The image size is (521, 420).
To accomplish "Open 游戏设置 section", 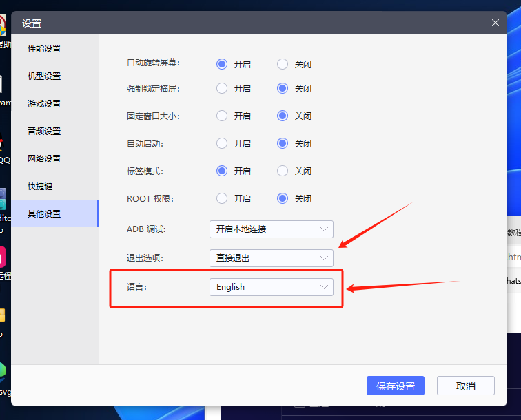I will point(55,104).
